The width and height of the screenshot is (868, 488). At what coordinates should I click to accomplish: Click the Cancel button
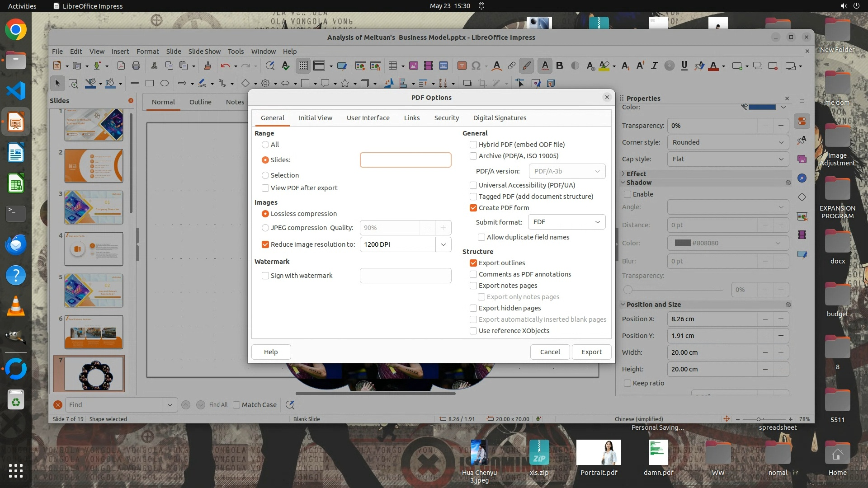(x=550, y=352)
